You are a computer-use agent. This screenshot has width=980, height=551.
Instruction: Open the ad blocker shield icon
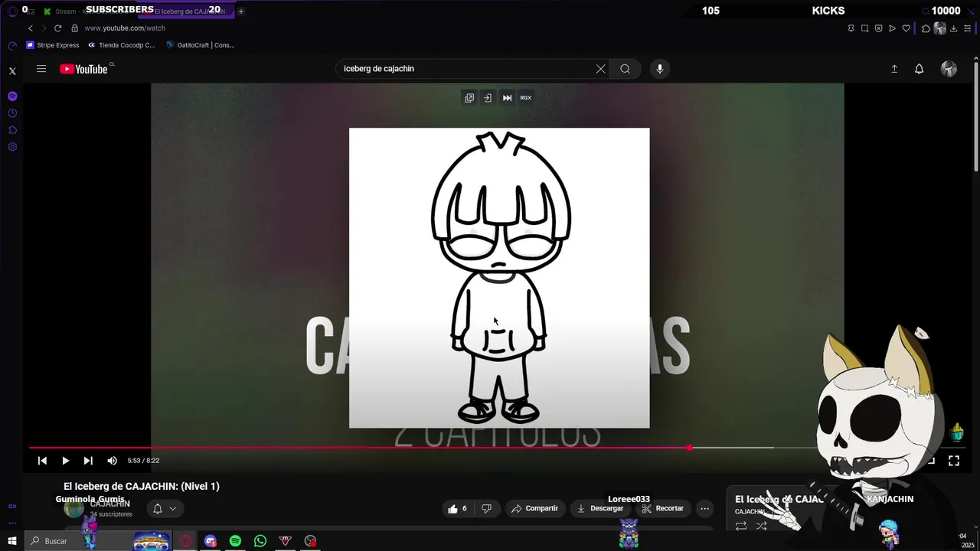879,28
